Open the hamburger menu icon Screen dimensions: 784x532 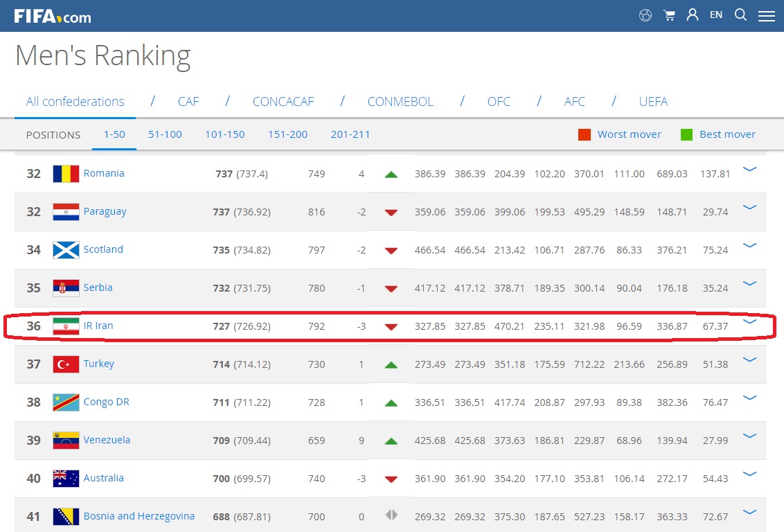pos(766,16)
